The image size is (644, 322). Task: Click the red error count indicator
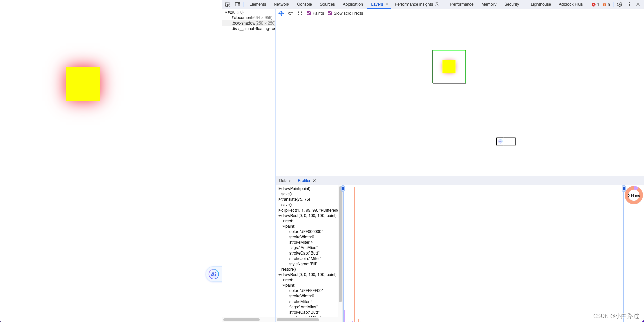click(x=595, y=5)
